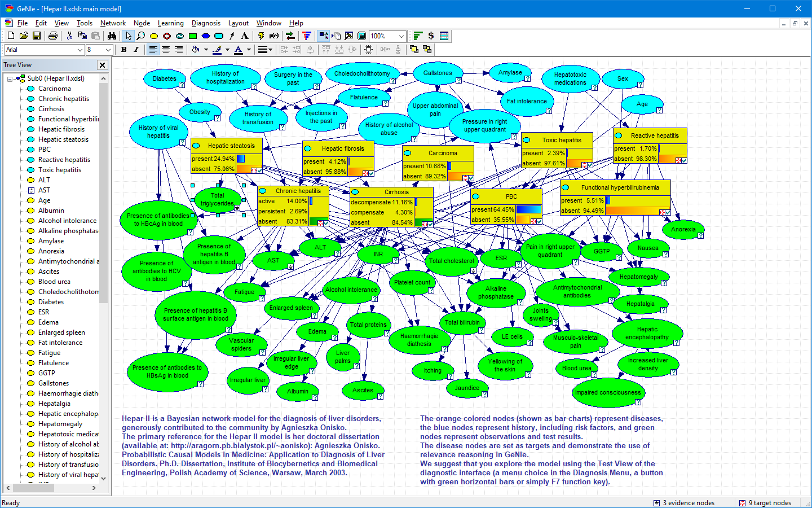The height and width of the screenshot is (508, 812).
Task: Select the arc drawing arrow tool
Action: [x=232, y=36]
